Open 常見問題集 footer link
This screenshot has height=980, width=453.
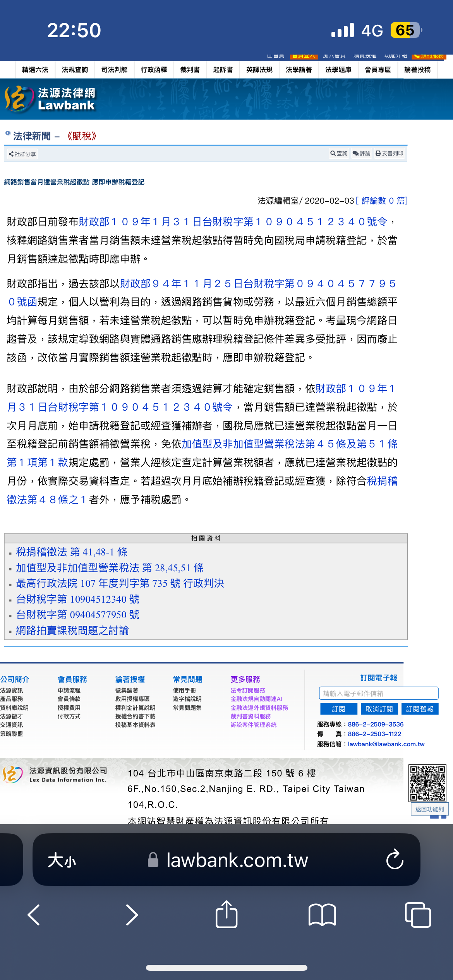[x=187, y=708]
